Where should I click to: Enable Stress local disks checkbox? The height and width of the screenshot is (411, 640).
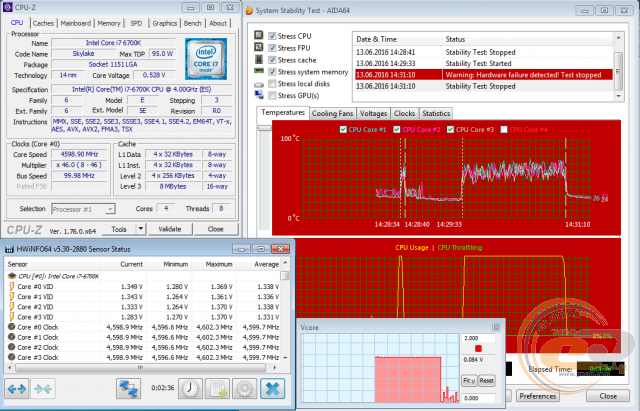[272, 84]
